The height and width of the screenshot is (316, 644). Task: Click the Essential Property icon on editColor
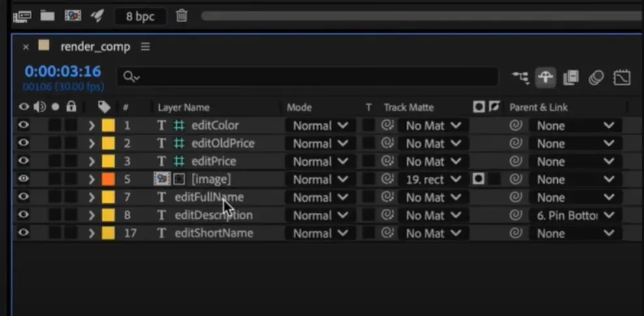(x=179, y=125)
